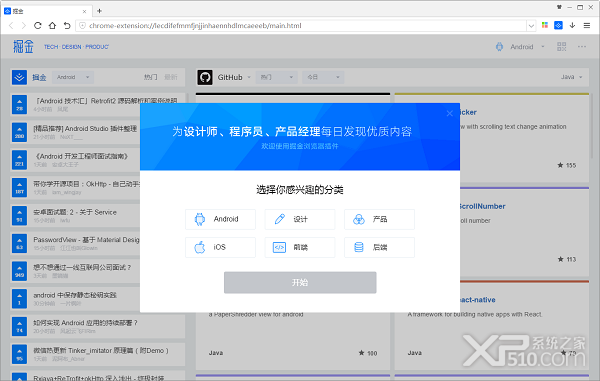Open the Retrofit2 源码解析 article

107,101
